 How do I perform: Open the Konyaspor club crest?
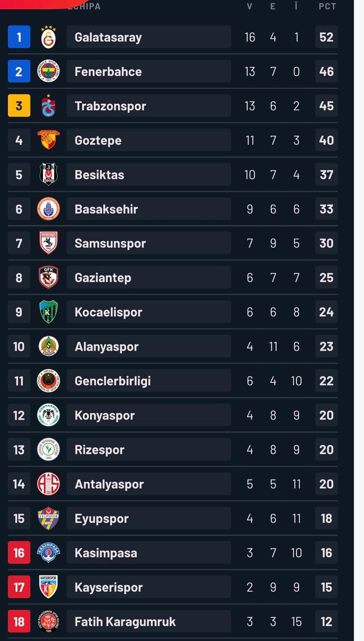coord(48,415)
